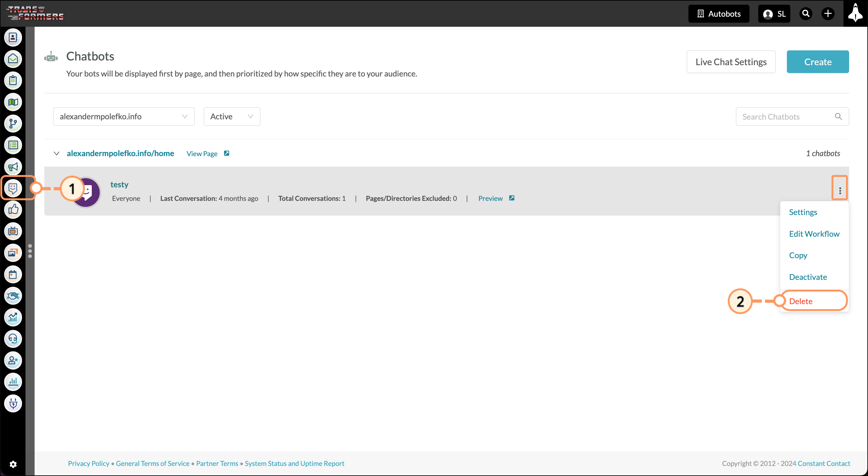Image resolution: width=868 pixels, height=476 pixels.
Task: Click the 'Everyone' audience text
Action: (126, 198)
